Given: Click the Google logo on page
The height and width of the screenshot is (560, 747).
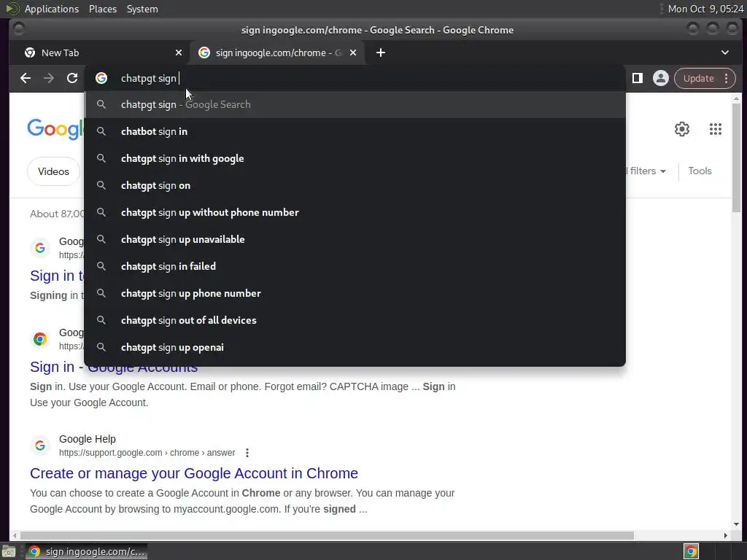Looking at the screenshot, I should 55,129.
